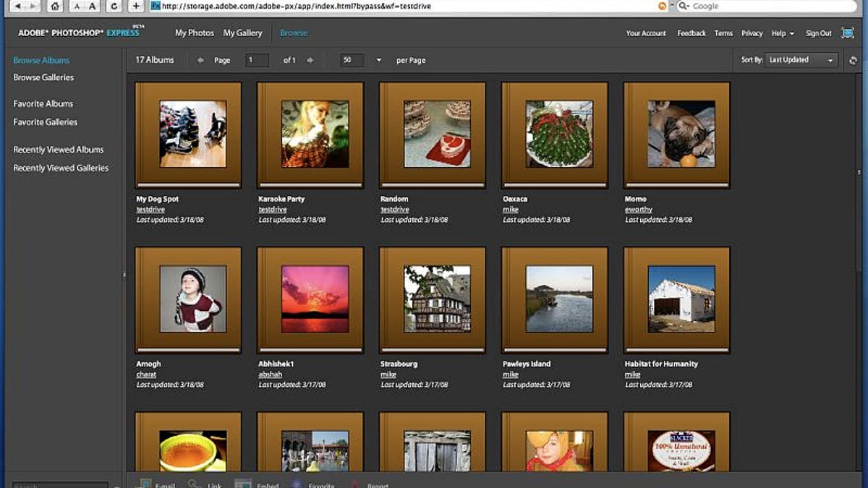Click Feedback in the header

click(x=692, y=33)
